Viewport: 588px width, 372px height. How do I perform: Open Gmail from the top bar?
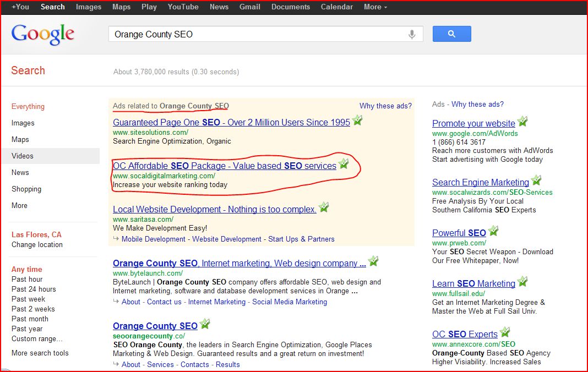pos(250,7)
